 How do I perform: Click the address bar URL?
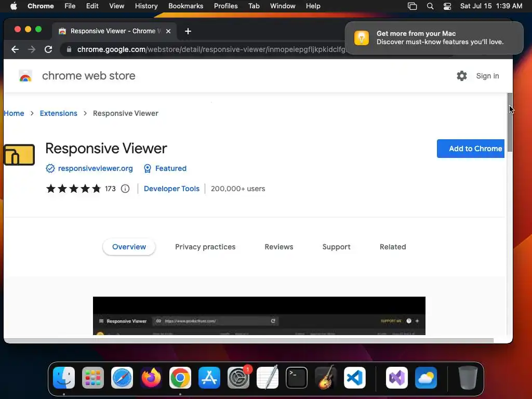point(211,49)
